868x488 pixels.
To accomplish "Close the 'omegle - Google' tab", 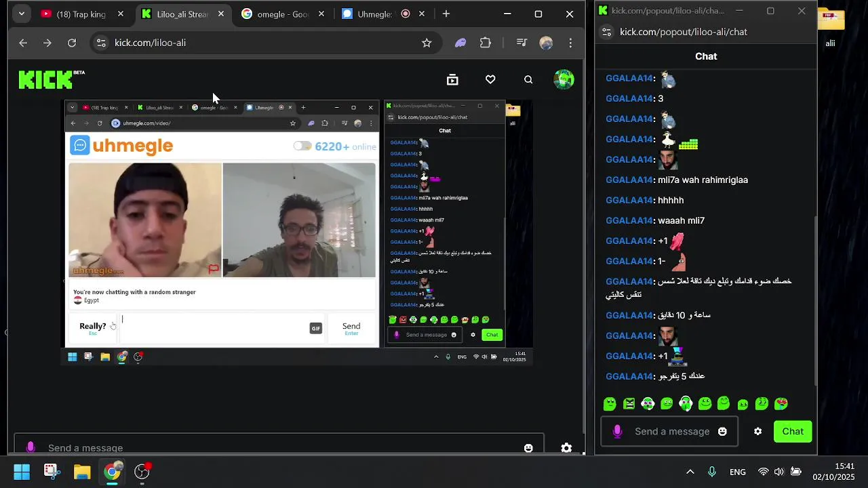I will (x=321, y=14).
